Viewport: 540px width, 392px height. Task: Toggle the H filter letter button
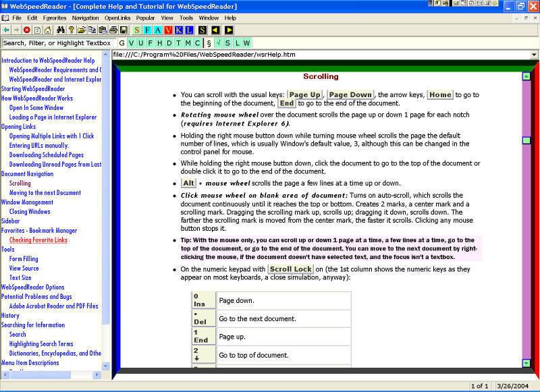(160, 43)
